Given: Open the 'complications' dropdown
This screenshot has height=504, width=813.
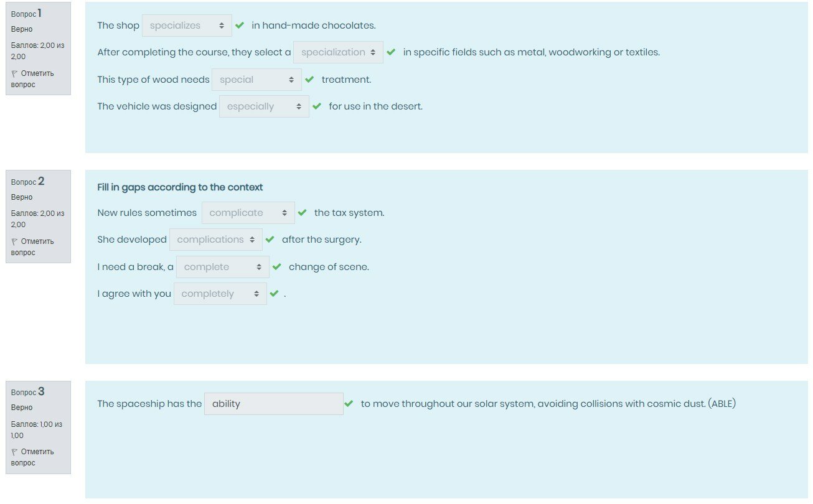Looking at the screenshot, I should (x=215, y=240).
